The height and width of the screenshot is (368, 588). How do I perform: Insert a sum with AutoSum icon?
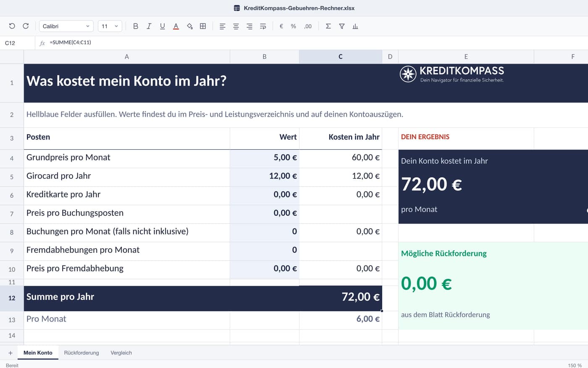tap(328, 26)
